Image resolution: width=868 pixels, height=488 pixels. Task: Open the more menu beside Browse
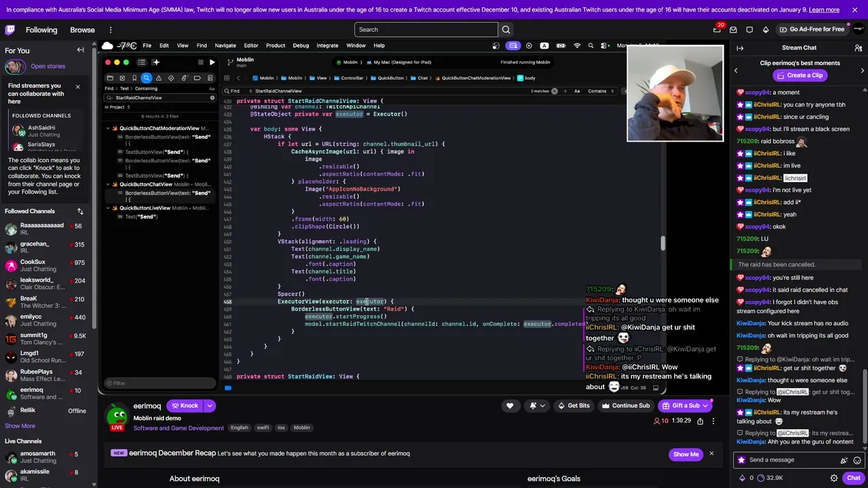pos(111,30)
